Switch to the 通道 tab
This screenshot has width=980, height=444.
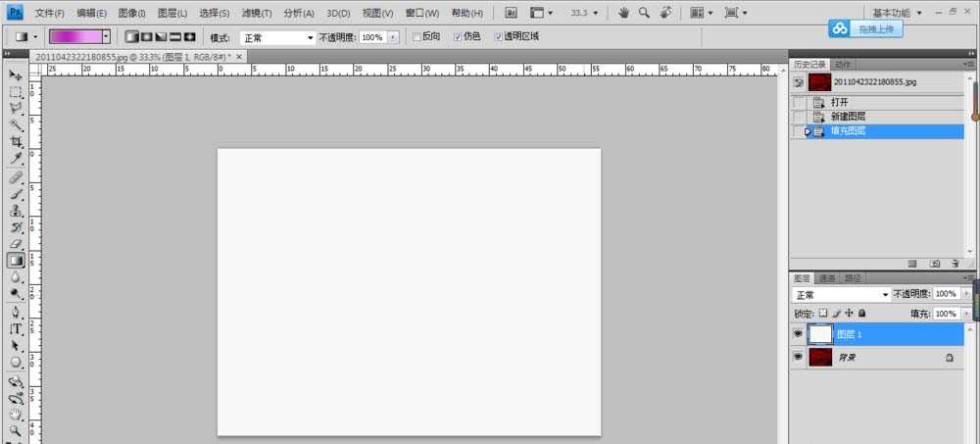(827, 277)
